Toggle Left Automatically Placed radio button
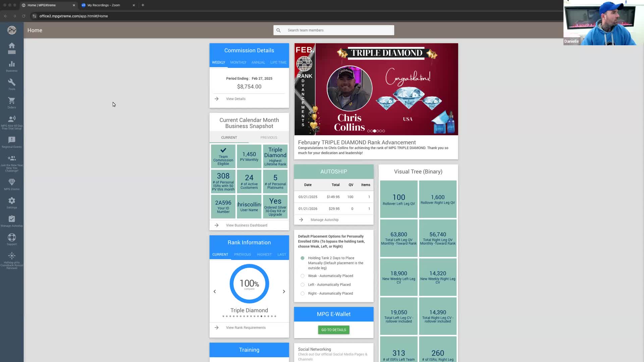 (x=303, y=284)
